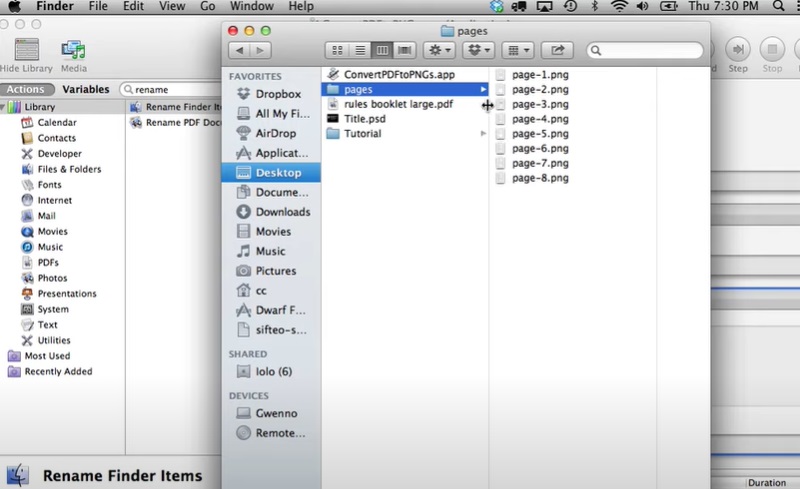Viewport: 800px width, 489px height.
Task: Click the Share button in Finder toolbar
Action: 557,50
